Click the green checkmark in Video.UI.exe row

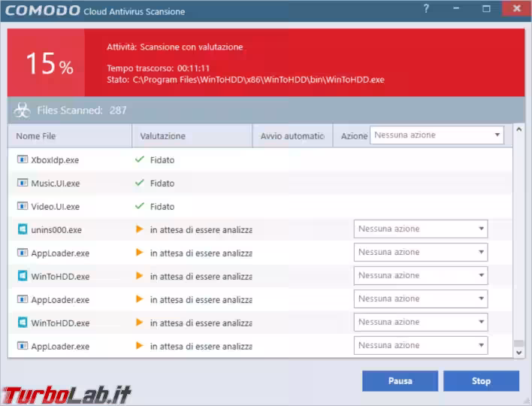[140, 206]
